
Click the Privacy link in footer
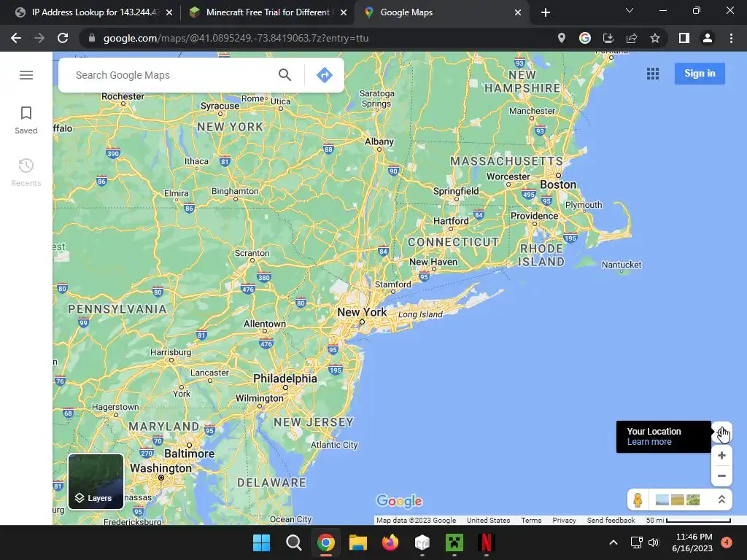point(564,521)
